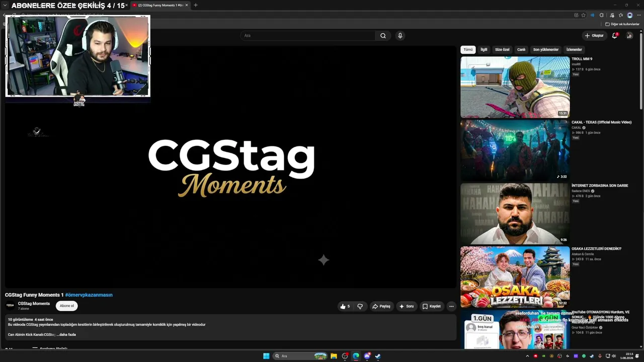Open Discord from the taskbar
The height and width of the screenshot is (362, 644).
367,356
